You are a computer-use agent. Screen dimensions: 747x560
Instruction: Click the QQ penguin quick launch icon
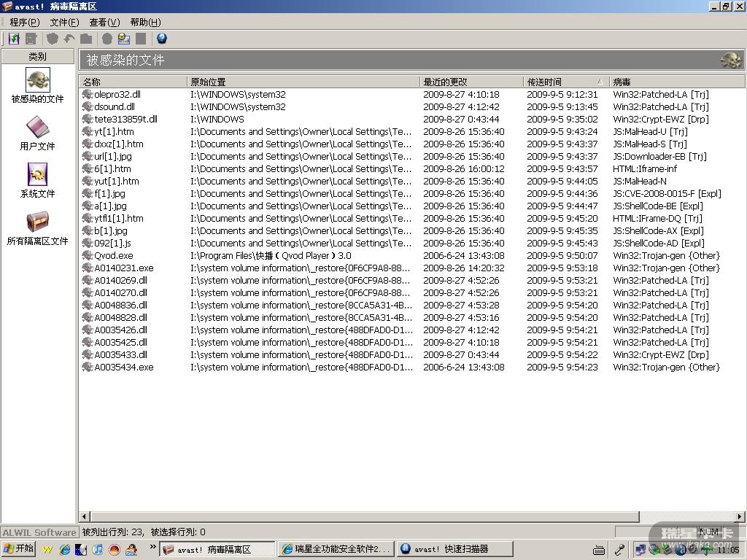[x=131, y=549]
